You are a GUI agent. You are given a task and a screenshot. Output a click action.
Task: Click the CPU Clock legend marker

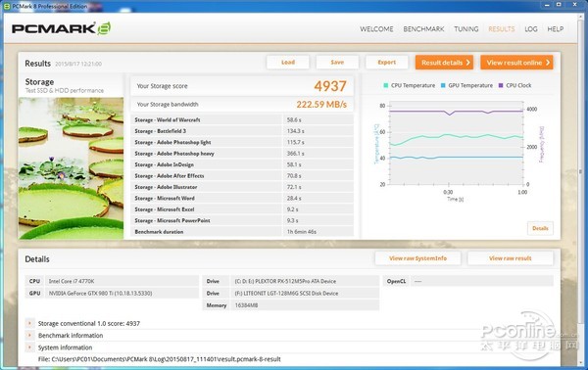pyautogui.click(x=501, y=85)
